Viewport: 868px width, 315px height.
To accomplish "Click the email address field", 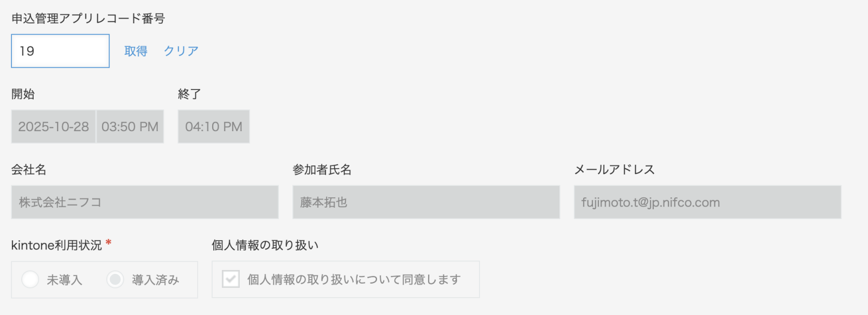I will point(707,202).
